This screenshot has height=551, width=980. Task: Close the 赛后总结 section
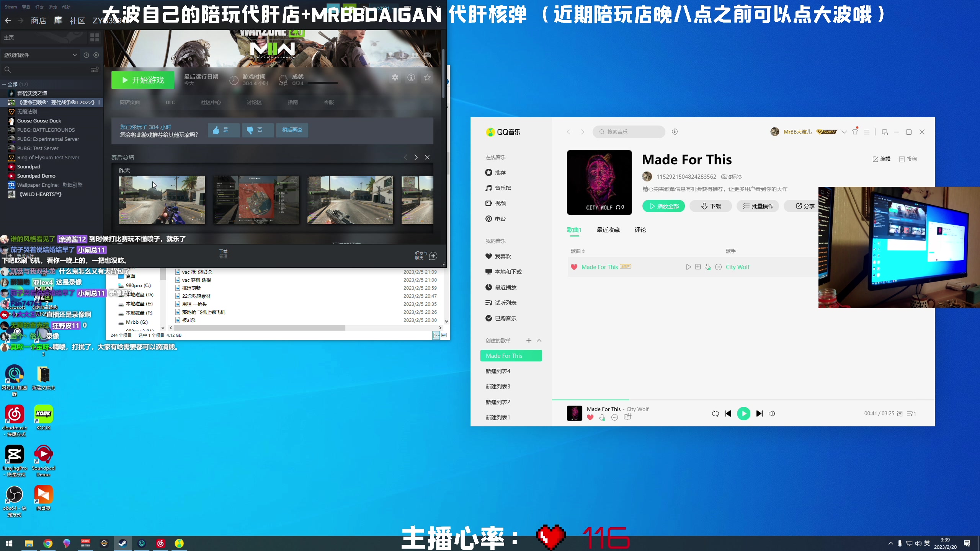(427, 157)
